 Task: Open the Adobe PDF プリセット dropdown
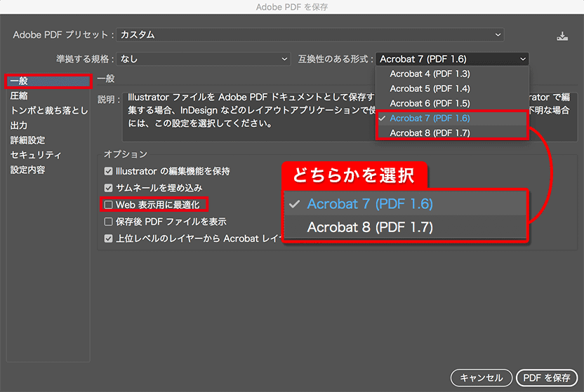click(x=310, y=34)
